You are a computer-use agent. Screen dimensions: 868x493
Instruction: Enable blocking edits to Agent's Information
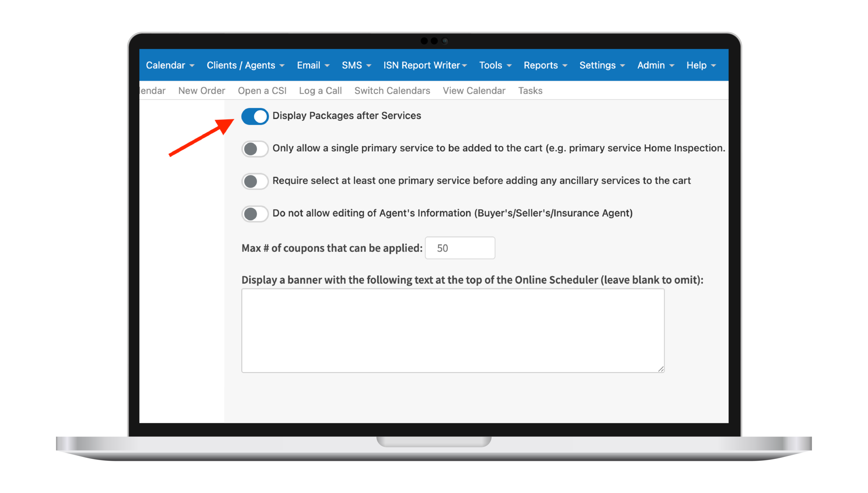point(255,214)
